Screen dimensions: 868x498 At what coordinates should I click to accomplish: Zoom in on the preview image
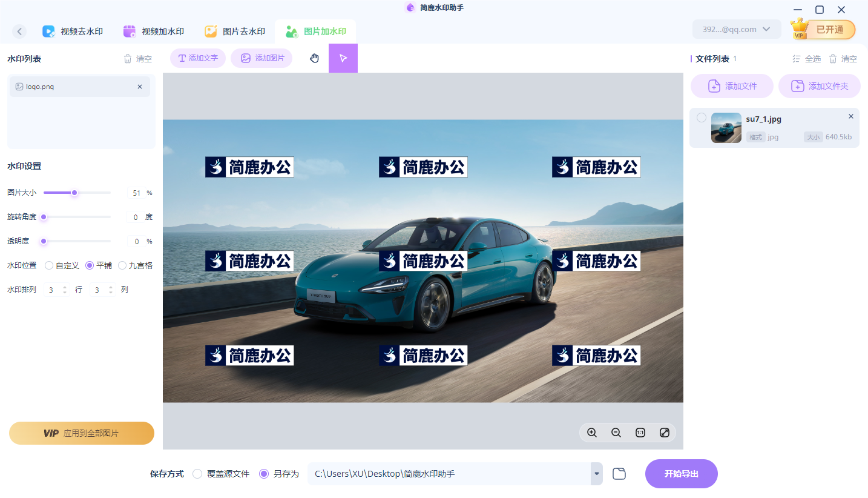[591, 433]
